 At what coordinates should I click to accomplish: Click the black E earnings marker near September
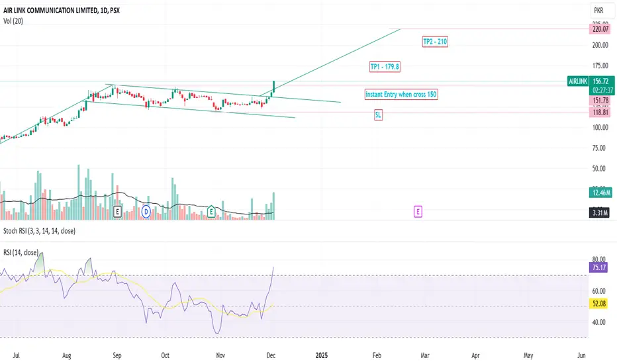coord(117,212)
